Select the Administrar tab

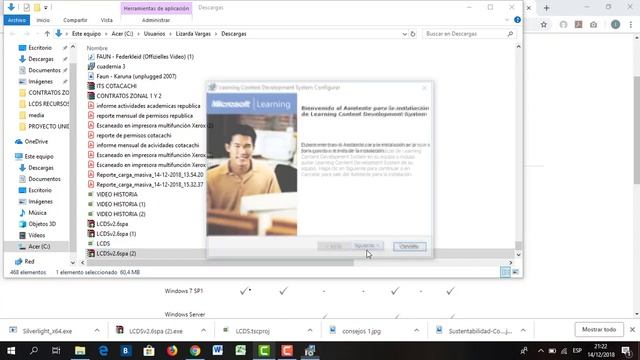[156, 20]
